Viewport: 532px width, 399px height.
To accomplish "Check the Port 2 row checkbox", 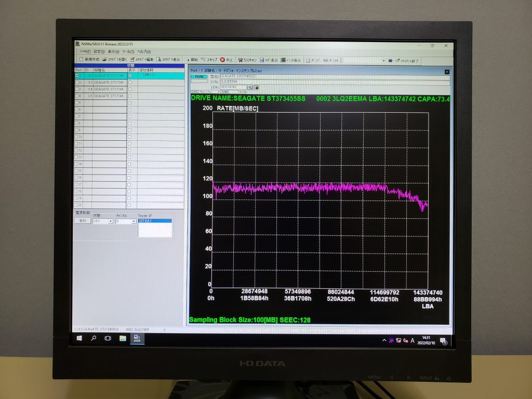I will [77, 83].
